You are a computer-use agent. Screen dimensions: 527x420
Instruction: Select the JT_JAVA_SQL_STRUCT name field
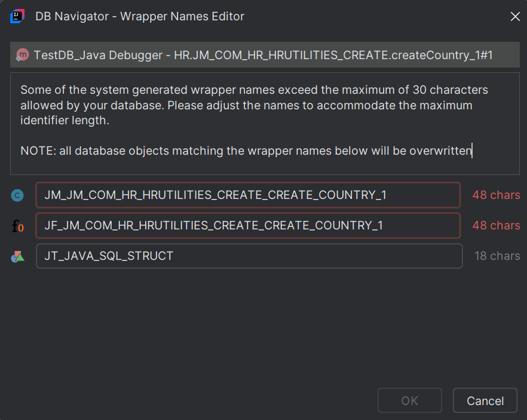click(248, 256)
